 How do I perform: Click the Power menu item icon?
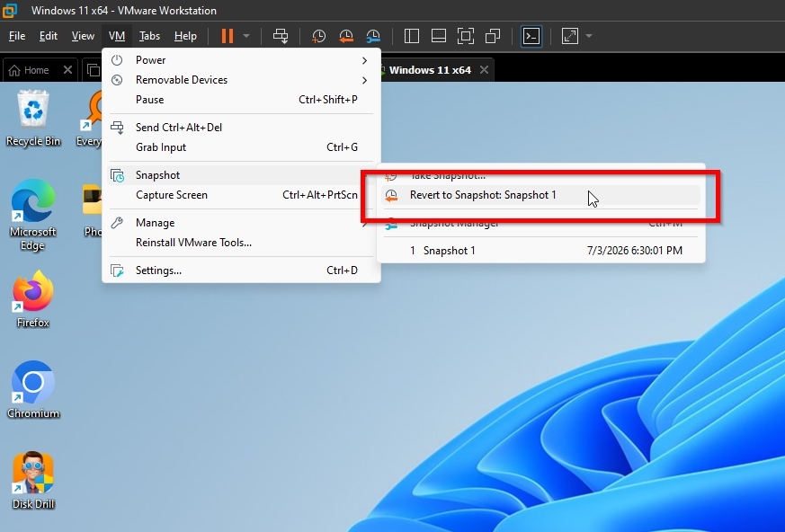tap(117, 60)
